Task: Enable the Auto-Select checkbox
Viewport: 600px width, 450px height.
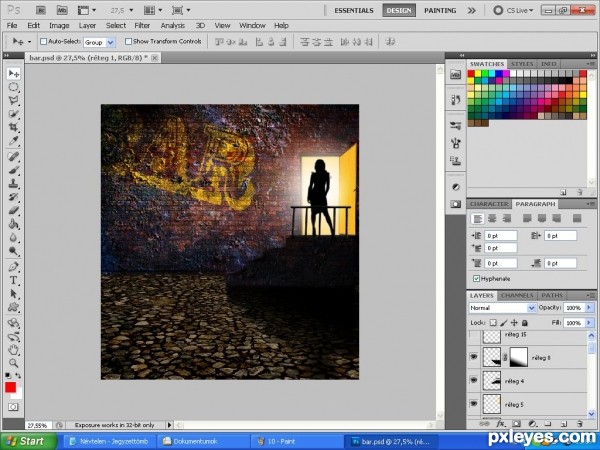Action: point(44,41)
